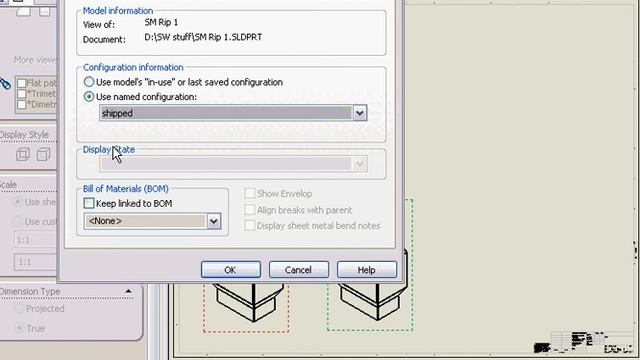The image size is (640, 360).
Task: Click the "SM Rip 1" view name text
Action: [161, 22]
